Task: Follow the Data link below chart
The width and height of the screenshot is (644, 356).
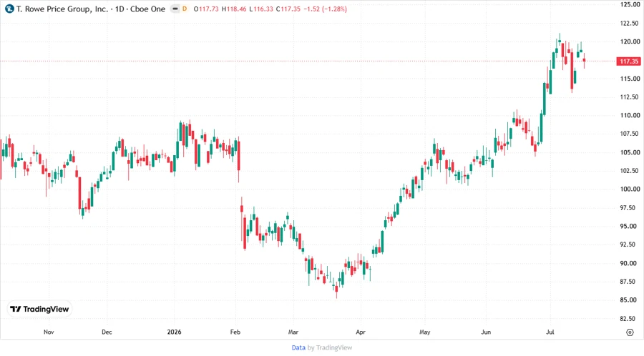Action: point(298,347)
